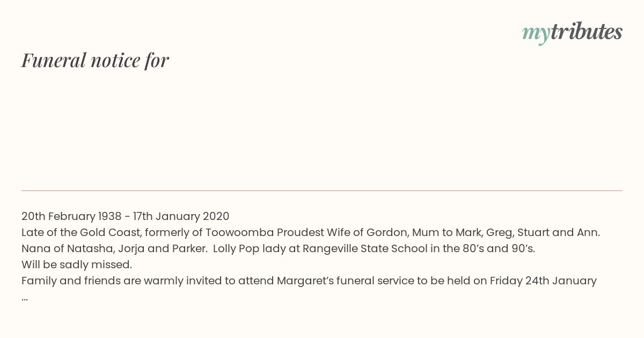
Task: Click 'Friday 24th January' in the notice
Action: pos(543,281)
